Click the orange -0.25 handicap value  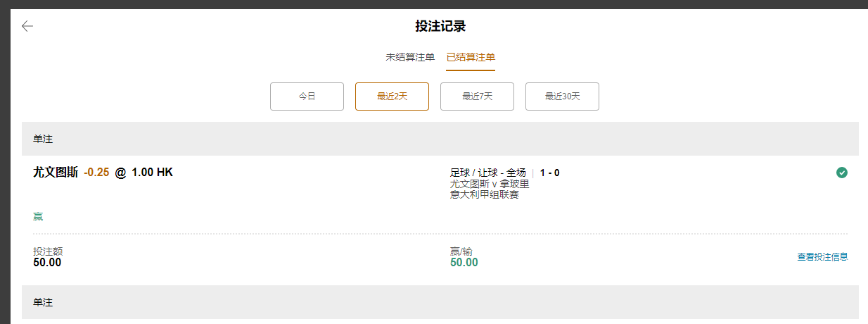(96, 173)
